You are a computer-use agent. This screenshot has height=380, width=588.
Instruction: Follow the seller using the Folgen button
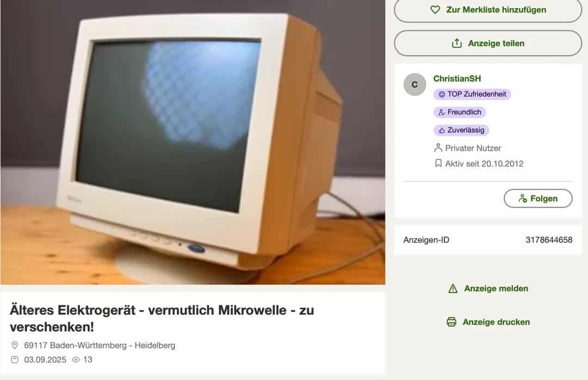click(538, 199)
